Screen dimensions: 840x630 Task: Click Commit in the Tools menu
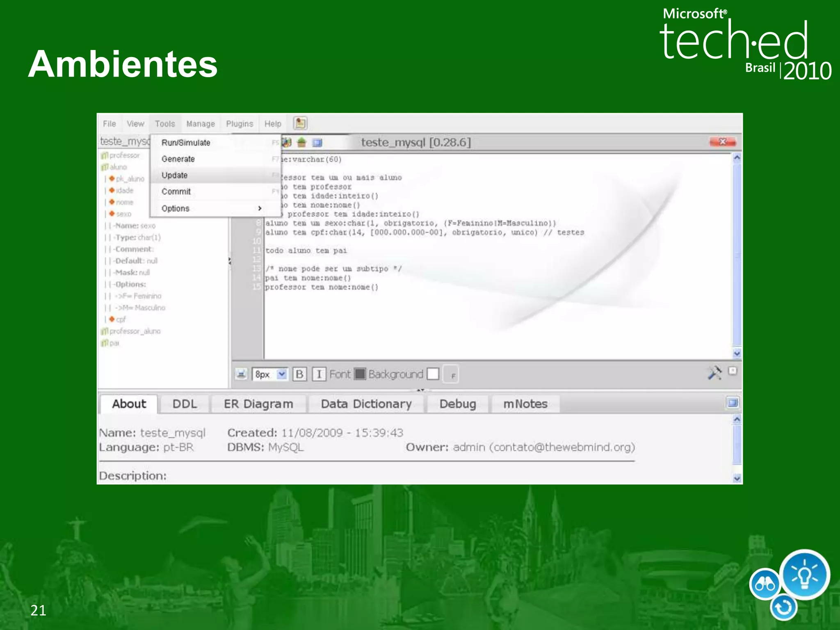pyautogui.click(x=176, y=192)
